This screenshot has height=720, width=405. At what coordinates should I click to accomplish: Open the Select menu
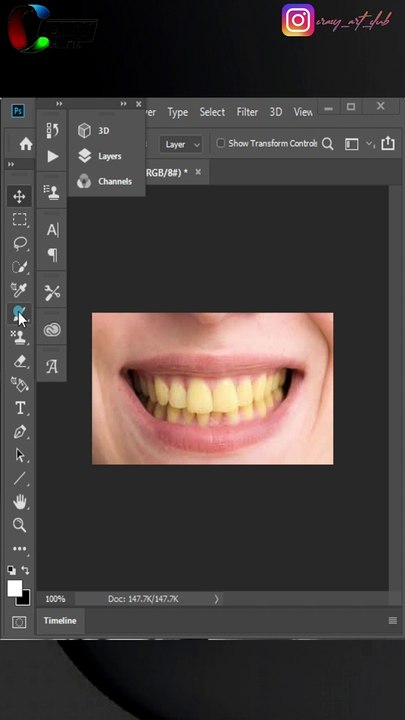pos(212,112)
